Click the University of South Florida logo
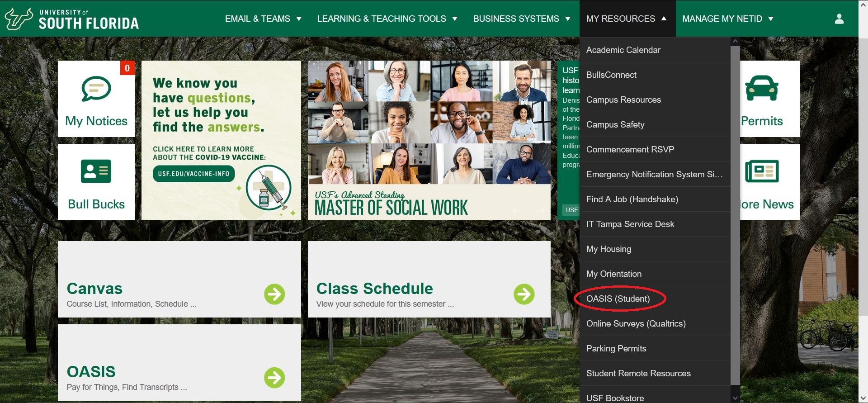This screenshot has height=403, width=868. pos(71,19)
